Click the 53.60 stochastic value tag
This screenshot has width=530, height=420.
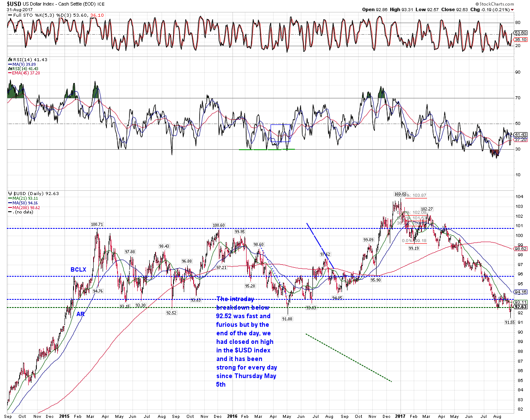(x=520, y=33)
